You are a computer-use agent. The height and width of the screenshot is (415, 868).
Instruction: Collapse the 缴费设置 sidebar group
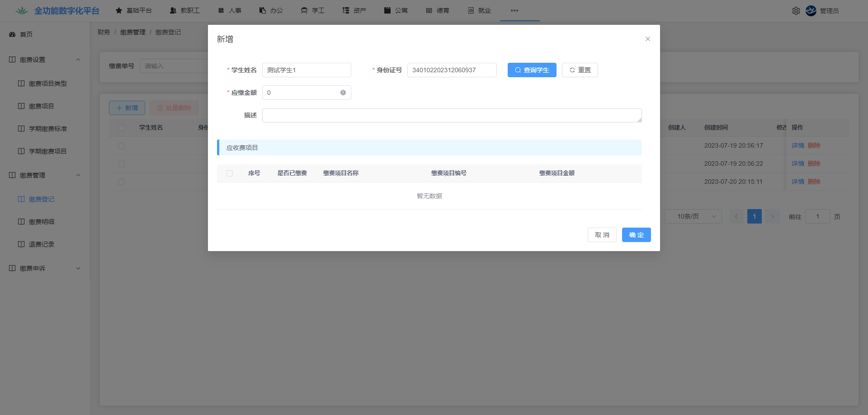[x=78, y=60]
